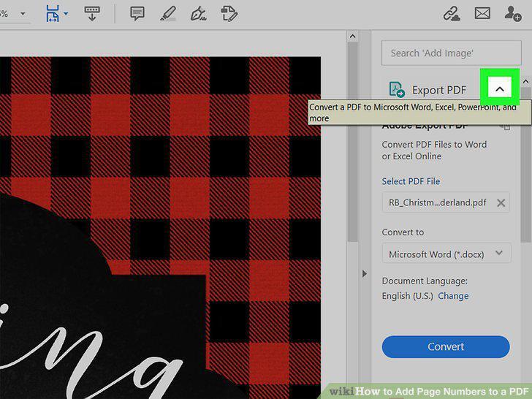
Task: Click the 'Convert to' label
Action: (403, 232)
